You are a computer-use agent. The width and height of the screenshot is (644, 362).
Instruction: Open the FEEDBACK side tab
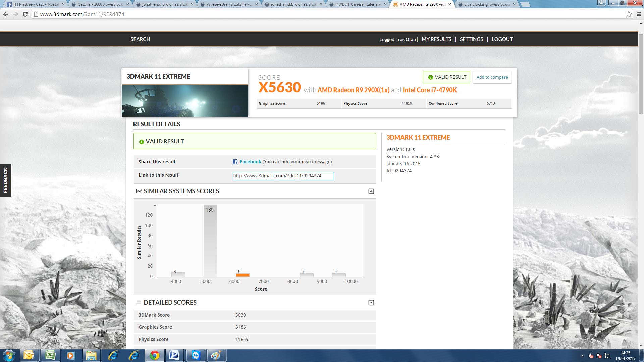click(5, 180)
